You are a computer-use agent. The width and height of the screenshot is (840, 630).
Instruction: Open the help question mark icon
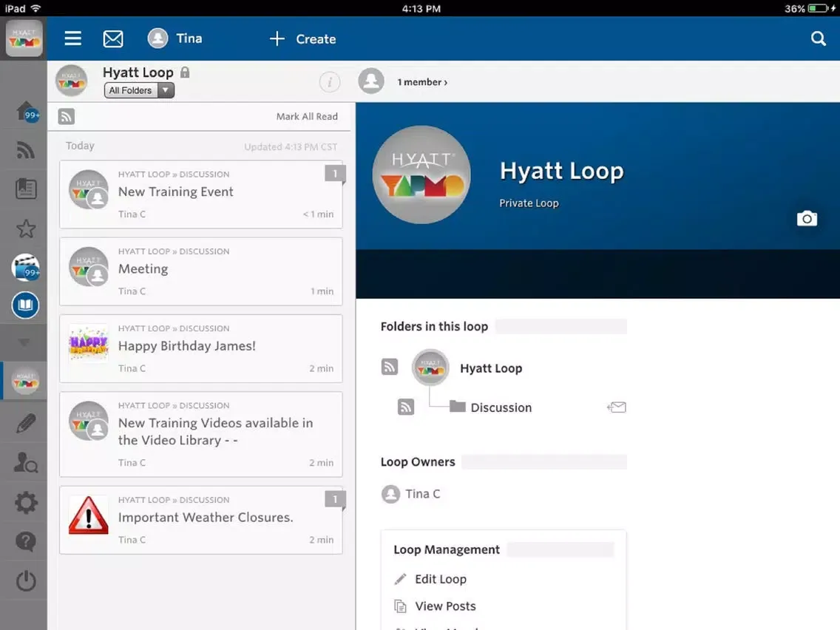click(26, 542)
